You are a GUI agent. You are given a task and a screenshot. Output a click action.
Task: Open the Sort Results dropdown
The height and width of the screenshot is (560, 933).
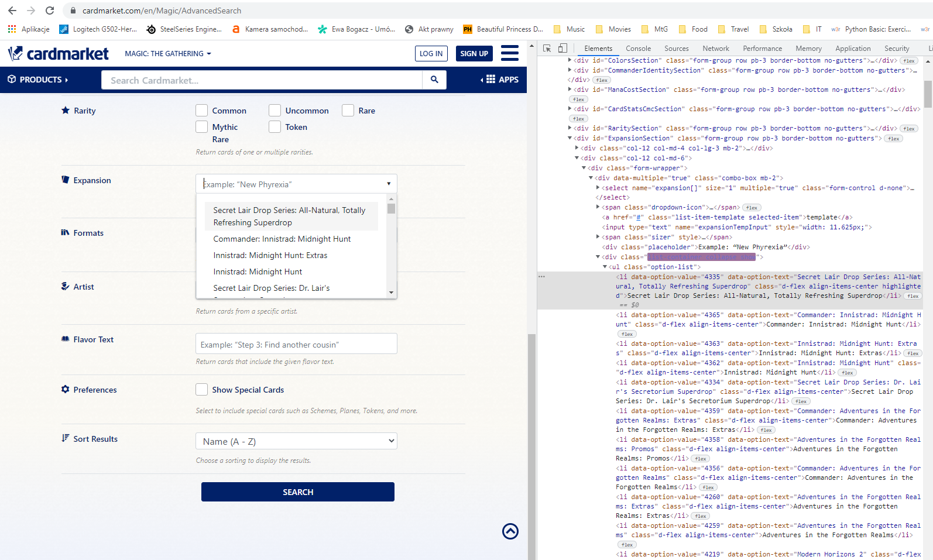point(296,441)
